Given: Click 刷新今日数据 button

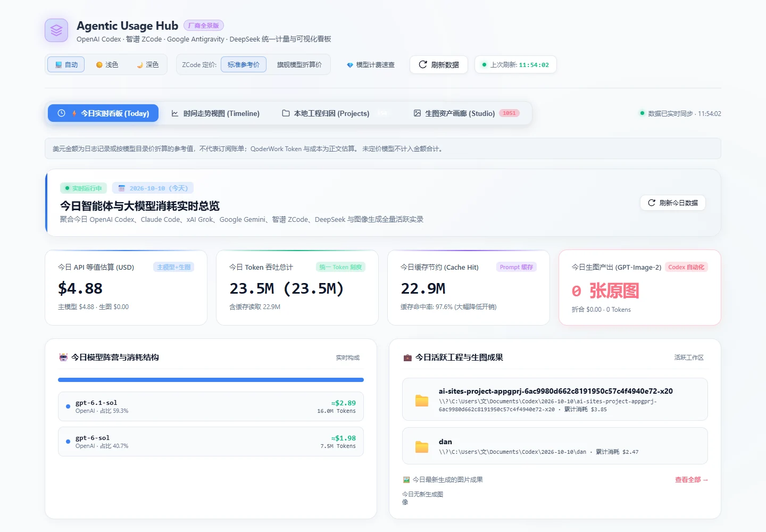Looking at the screenshot, I should pyautogui.click(x=673, y=203).
